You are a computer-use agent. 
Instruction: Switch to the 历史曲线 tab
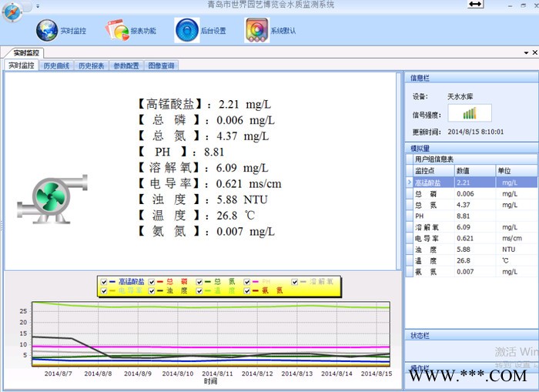tap(56, 65)
